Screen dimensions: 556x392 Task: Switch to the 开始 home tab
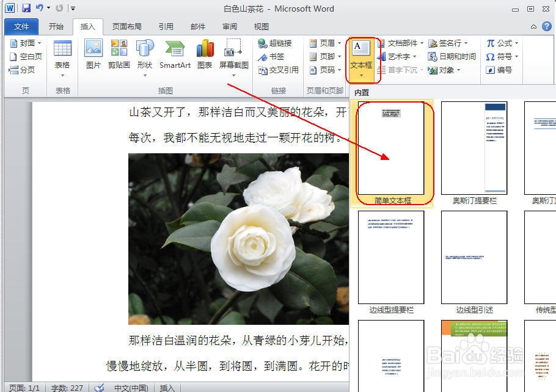coord(56,27)
